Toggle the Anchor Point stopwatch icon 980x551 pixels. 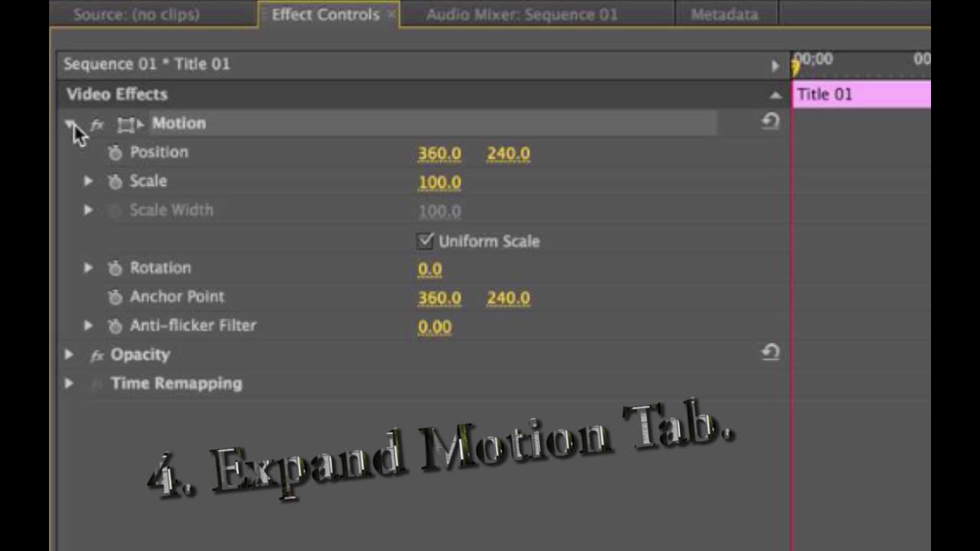(x=115, y=298)
